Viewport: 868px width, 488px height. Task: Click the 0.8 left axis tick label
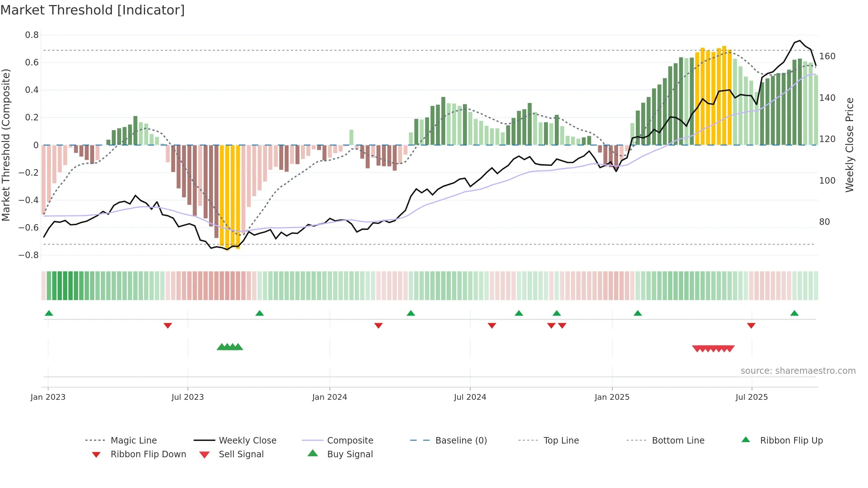pyautogui.click(x=32, y=35)
